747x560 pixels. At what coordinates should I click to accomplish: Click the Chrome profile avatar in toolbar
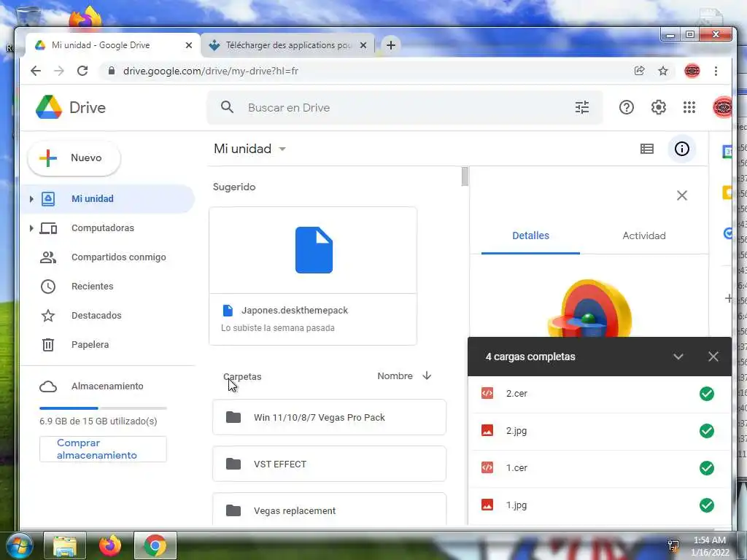point(692,71)
